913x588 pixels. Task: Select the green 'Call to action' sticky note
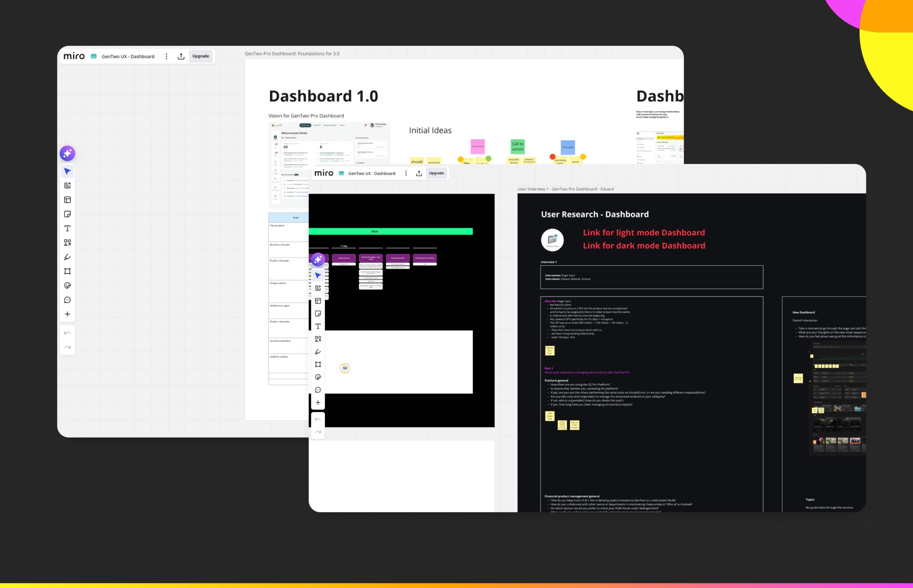(517, 147)
